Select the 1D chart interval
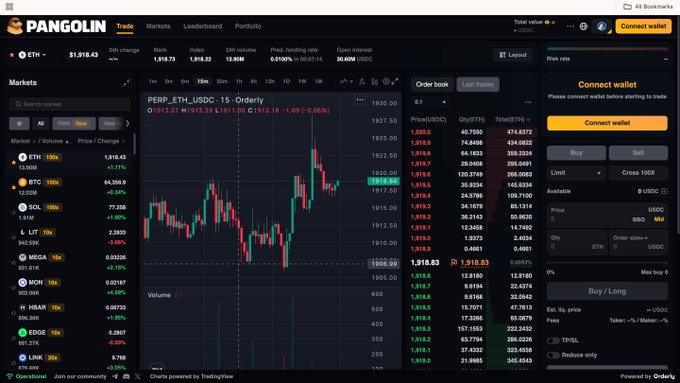This screenshot has width=680, height=383. pos(286,82)
